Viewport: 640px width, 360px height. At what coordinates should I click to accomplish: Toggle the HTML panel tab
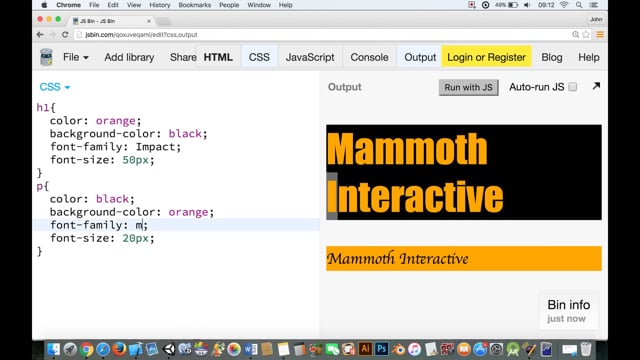click(x=218, y=57)
